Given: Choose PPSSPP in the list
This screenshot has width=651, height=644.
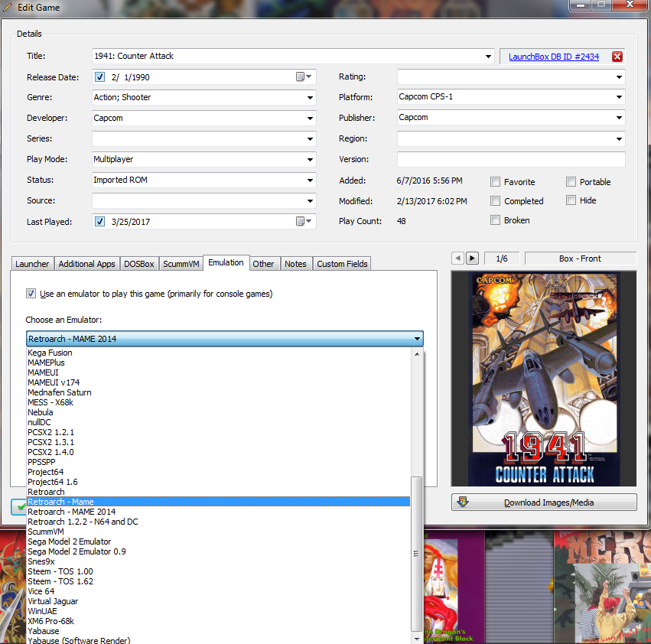Looking at the screenshot, I should (218, 462).
